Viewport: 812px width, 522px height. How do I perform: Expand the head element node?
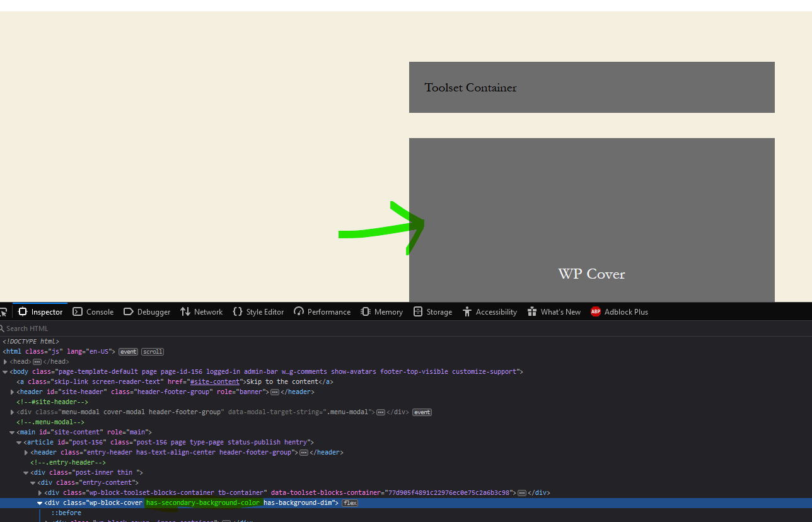(6, 362)
